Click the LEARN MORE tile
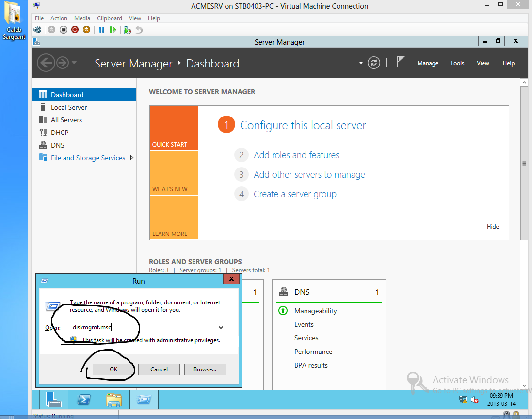This screenshot has height=419, width=532. click(x=174, y=218)
